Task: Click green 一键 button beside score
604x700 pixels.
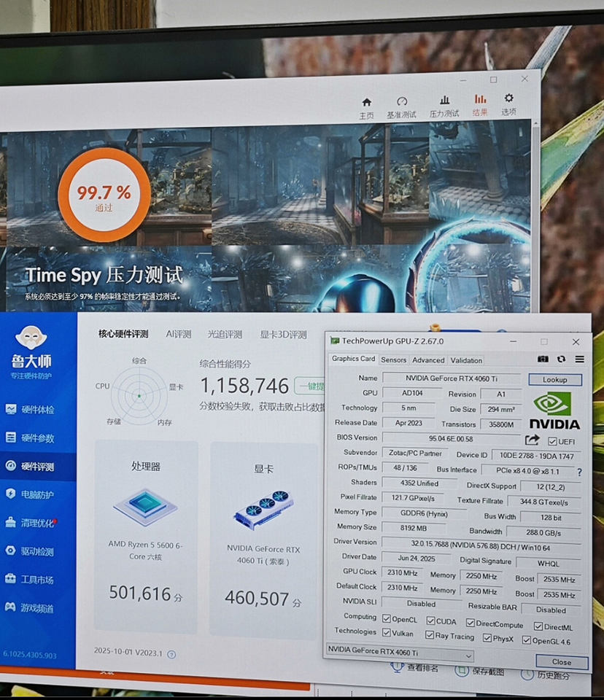Action: 310,386
